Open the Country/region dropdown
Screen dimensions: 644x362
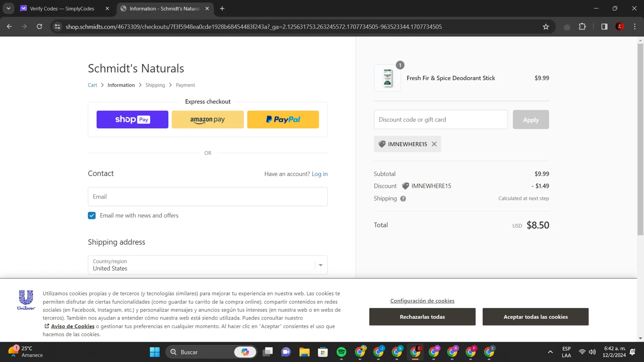207,265
